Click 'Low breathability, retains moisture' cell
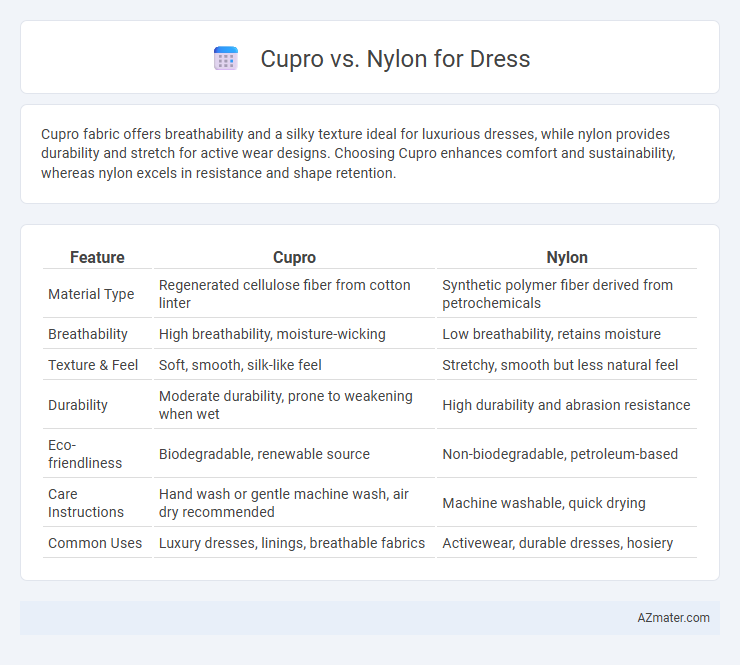The width and height of the screenshot is (740, 665). coord(567,334)
